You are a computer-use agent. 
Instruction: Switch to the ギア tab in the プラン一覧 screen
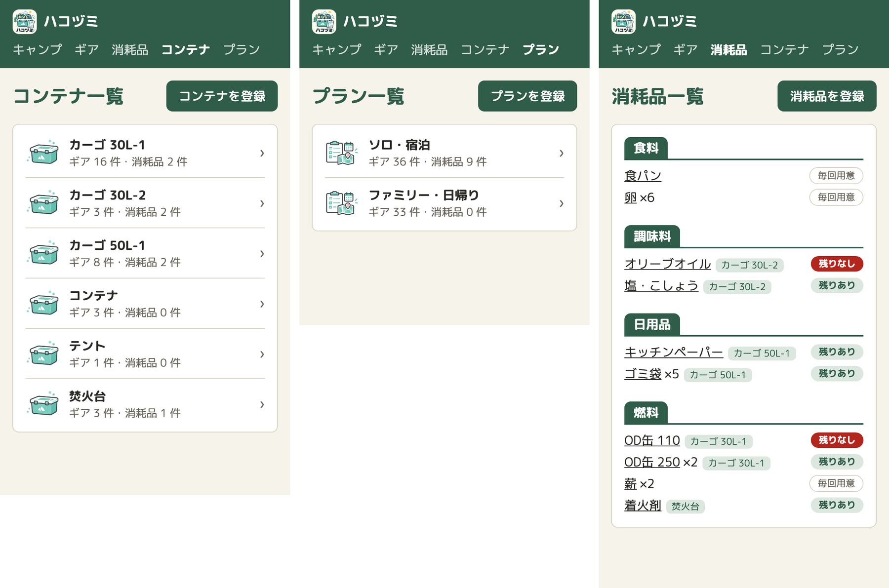[x=386, y=49]
